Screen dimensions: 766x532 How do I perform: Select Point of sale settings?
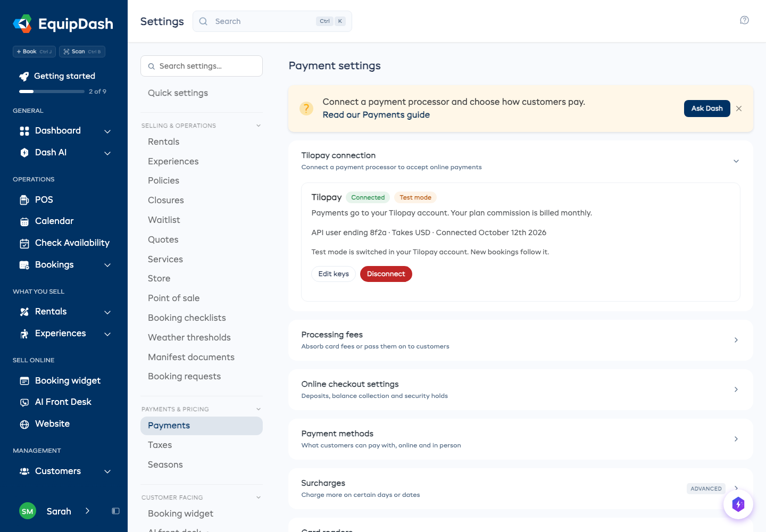click(202, 298)
